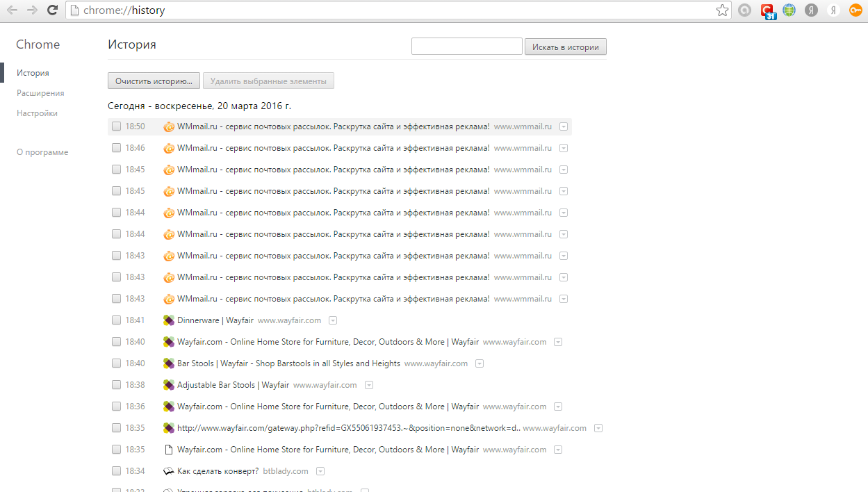The height and width of the screenshot is (492, 868).
Task: Open the dropdown arrow beside Dinnerware wayfair.com
Action: pos(333,320)
